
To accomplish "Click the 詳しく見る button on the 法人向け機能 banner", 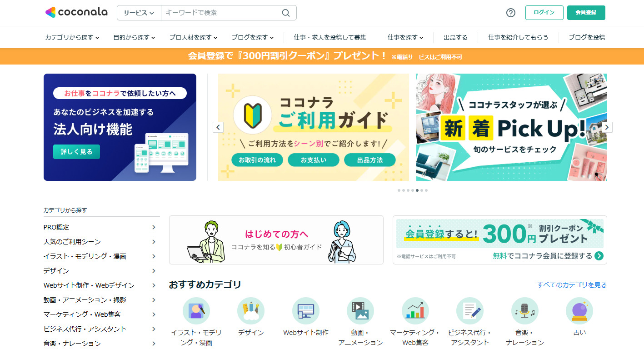I will tap(76, 152).
